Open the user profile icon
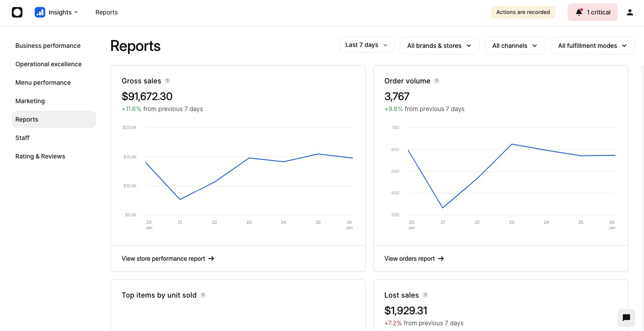644x331 pixels. coord(630,12)
